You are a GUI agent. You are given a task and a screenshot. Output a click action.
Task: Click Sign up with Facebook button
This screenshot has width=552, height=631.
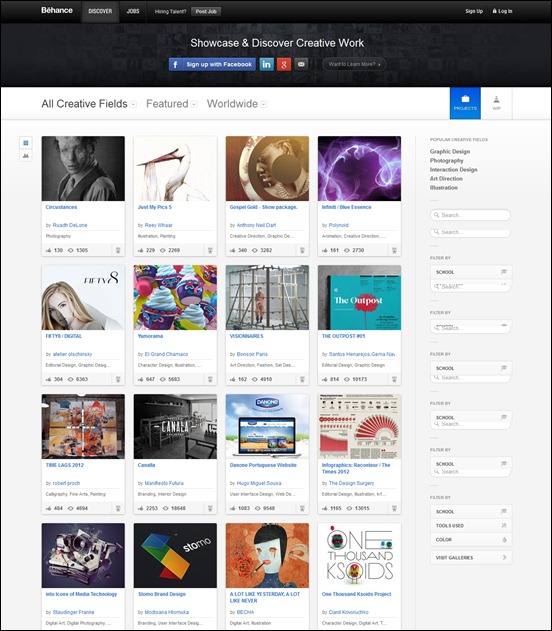point(212,64)
